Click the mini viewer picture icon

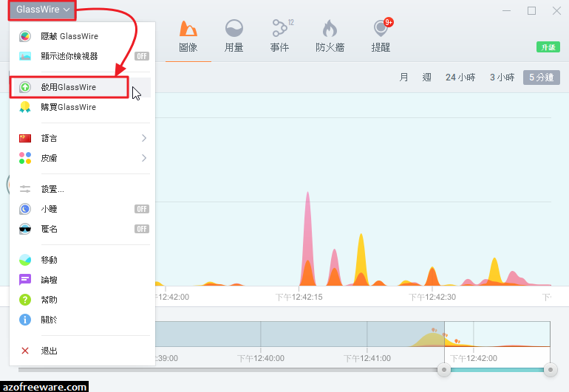[x=25, y=56]
